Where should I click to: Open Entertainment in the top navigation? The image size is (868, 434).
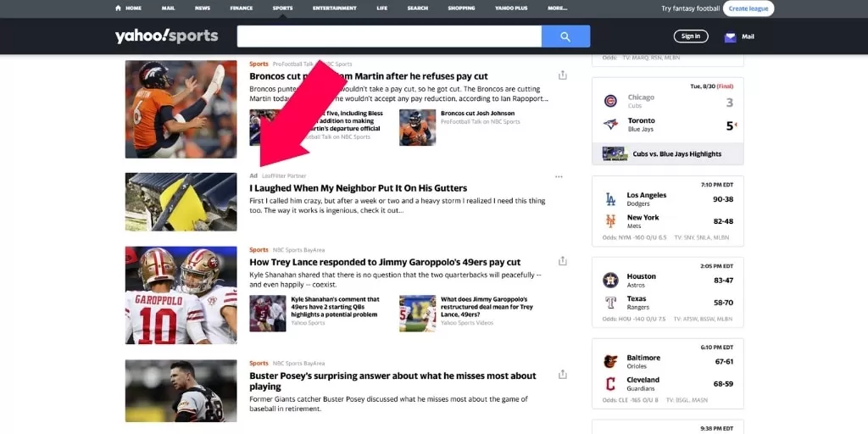click(334, 8)
